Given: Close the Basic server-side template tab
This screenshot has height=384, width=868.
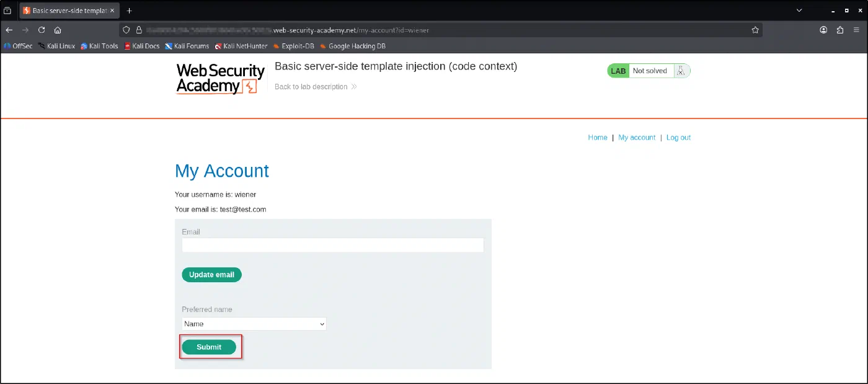Looking at the screenshot, I should [112, 11].
